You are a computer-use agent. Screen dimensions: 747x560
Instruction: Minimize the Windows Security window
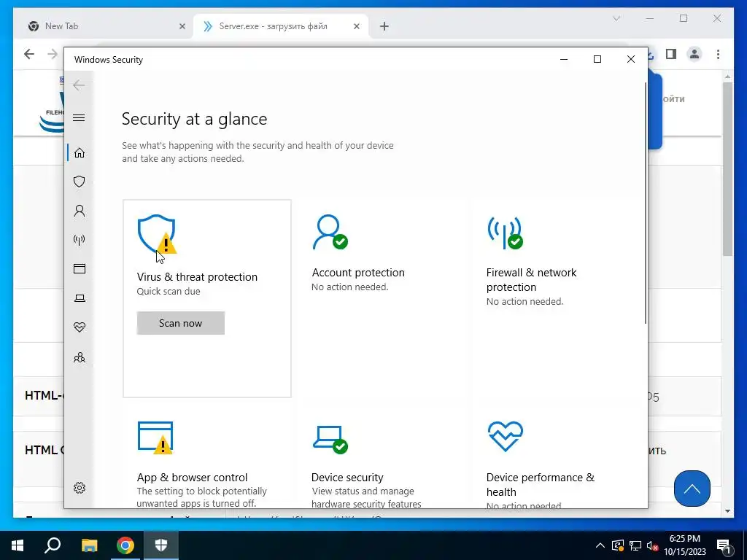point(564,59)
